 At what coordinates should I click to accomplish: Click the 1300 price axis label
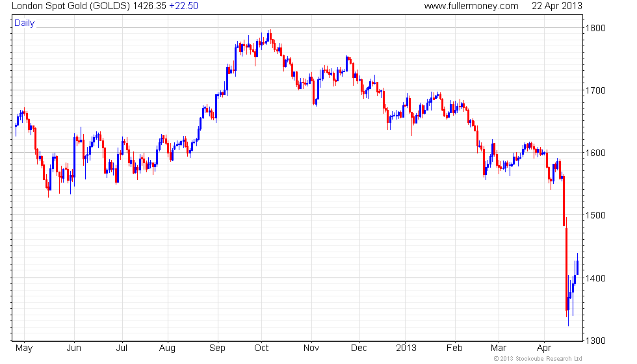[x=595, y=341]
